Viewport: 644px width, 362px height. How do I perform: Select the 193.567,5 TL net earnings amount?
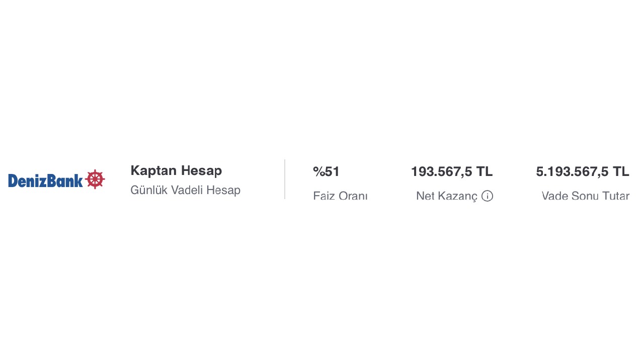click(x=452, y=171)
